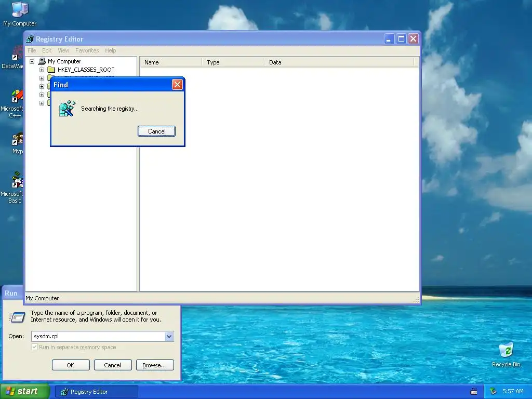Click Browse in the Run dialog
Screen dimensions: 532x399
pos(155,365)
